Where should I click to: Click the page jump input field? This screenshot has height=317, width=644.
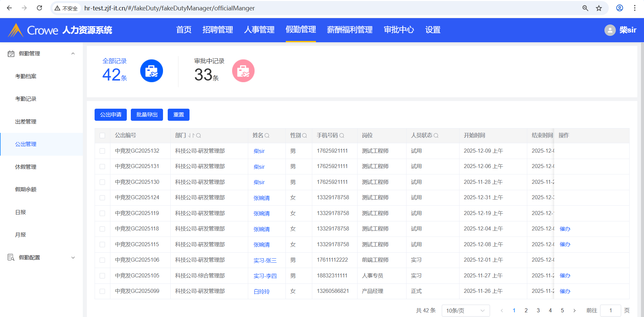(x=610, y=311)
